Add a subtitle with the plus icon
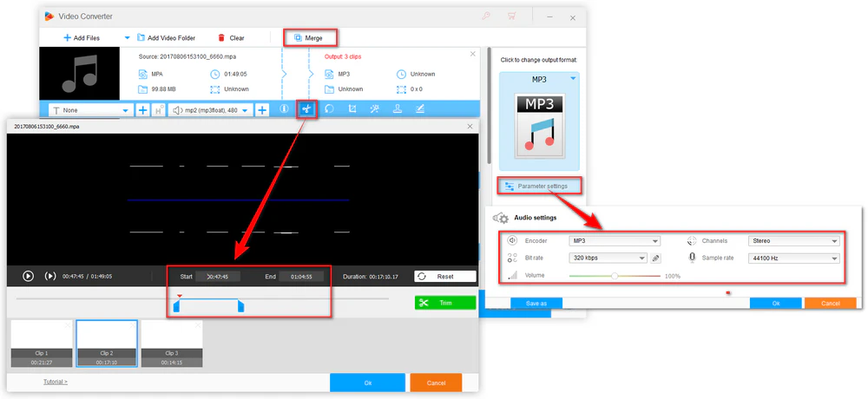The image size is (868, 399). (143, 110)
